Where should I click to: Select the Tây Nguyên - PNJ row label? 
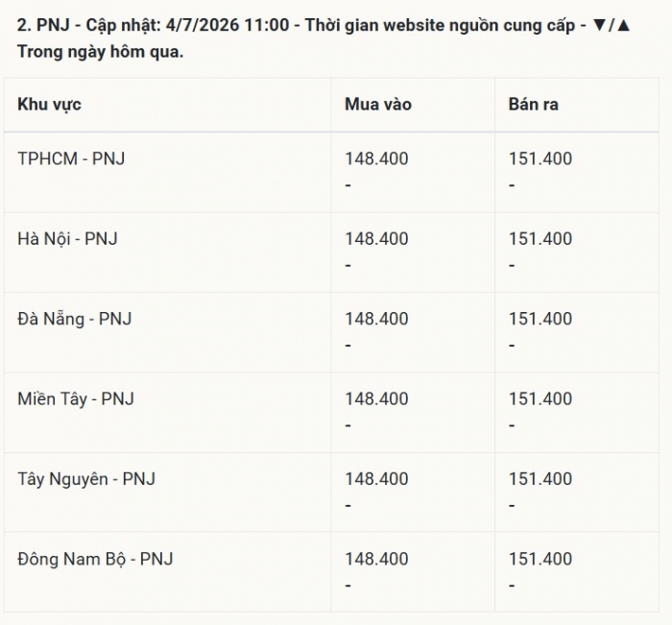(86, 479)
